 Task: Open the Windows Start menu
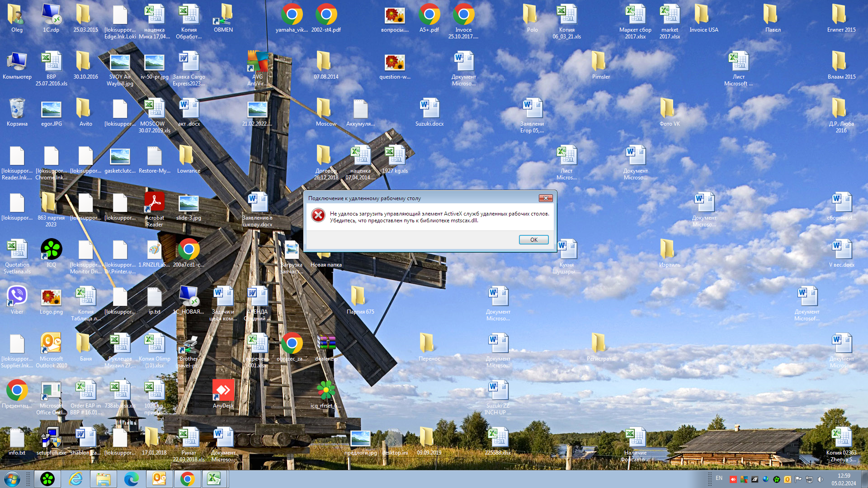pyautogui.click(x=12, y=479)
